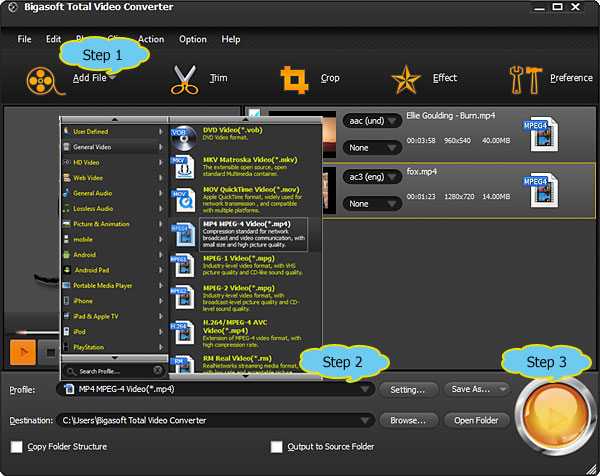Expand the Profile dropdown MP4 MPEG-4 Video

click(x=365, y=389)
